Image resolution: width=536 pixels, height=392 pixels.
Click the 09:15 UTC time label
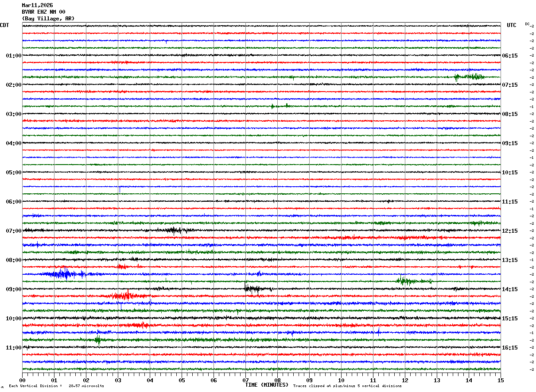[510, 143]
